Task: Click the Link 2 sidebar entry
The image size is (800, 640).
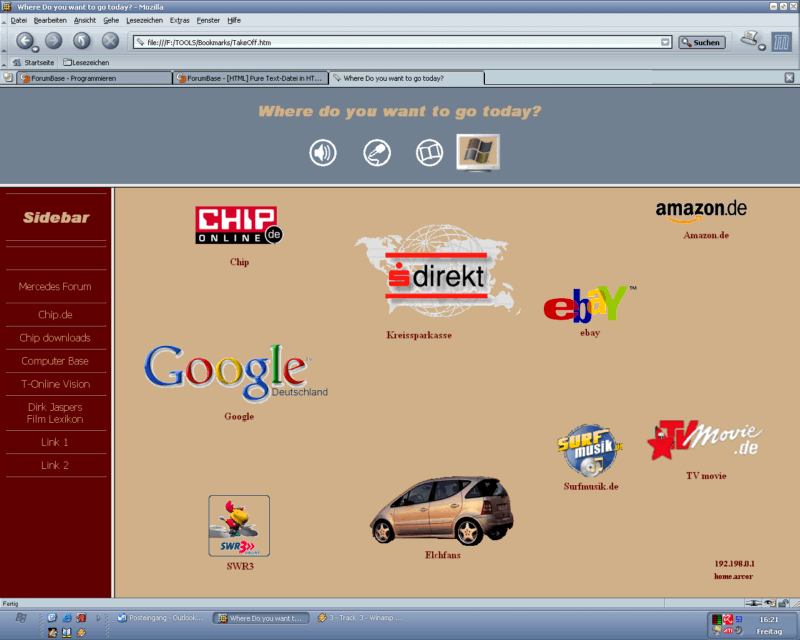Action: click(x=55, y=465)
